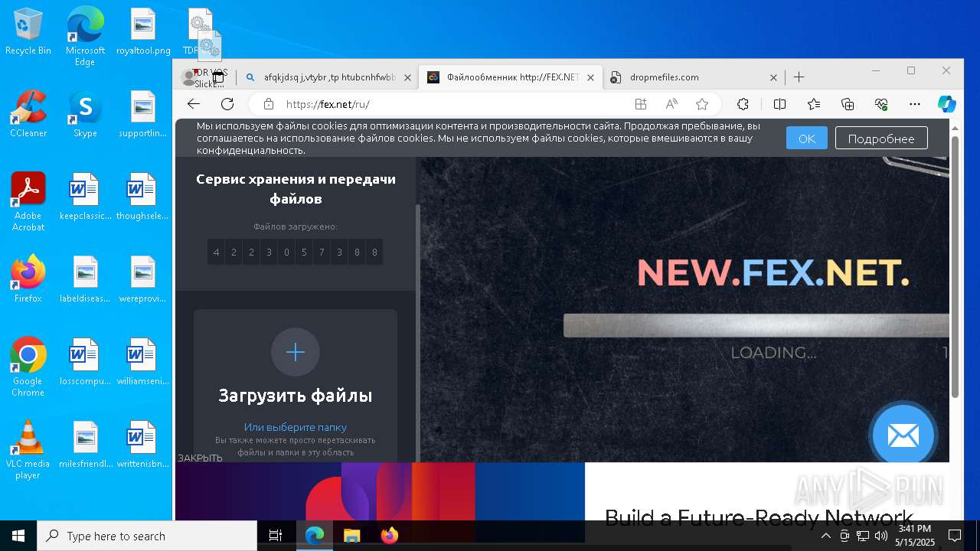The image size is (980, 551).
Task: Select the Adobe Acrobat desktop icon
Action: (x=28, y=202)
